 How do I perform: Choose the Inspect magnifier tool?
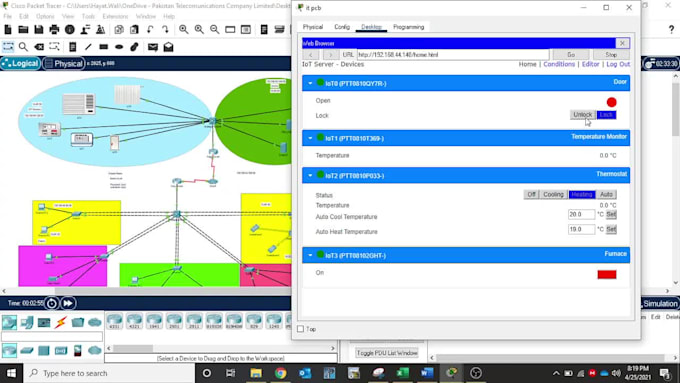click(23, 47)
